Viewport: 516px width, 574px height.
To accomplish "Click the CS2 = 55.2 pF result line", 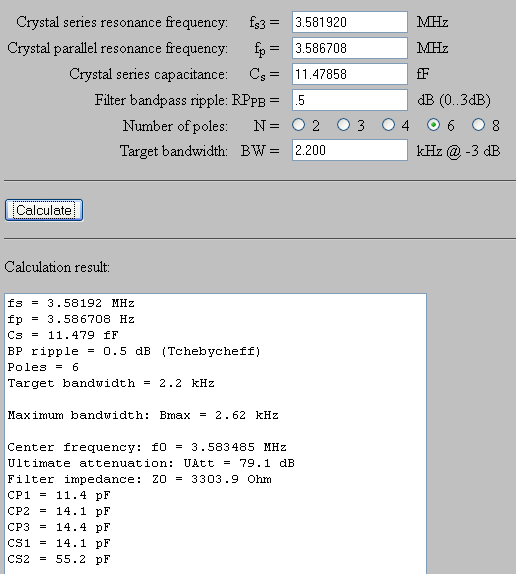I will 59,559.
